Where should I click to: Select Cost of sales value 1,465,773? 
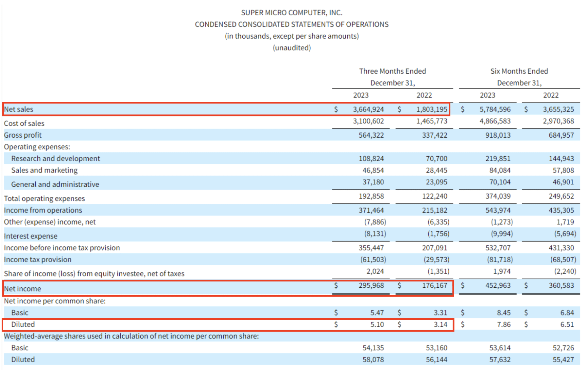tap(432, 121)
